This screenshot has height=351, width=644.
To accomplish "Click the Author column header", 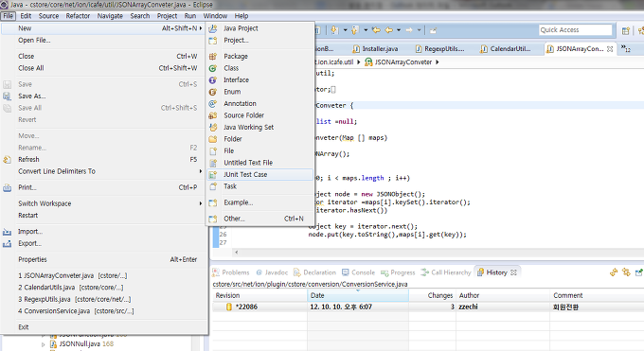I will coord(503,295).
